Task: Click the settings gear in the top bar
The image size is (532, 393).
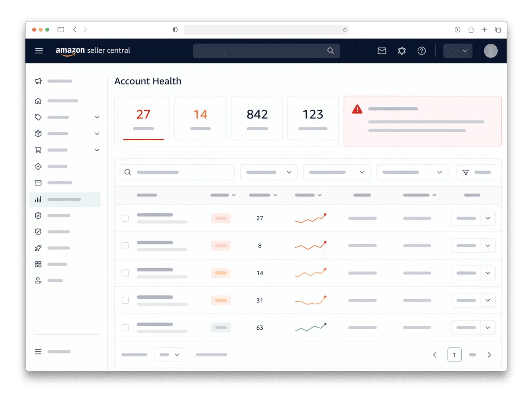Action: pos(402,51)
